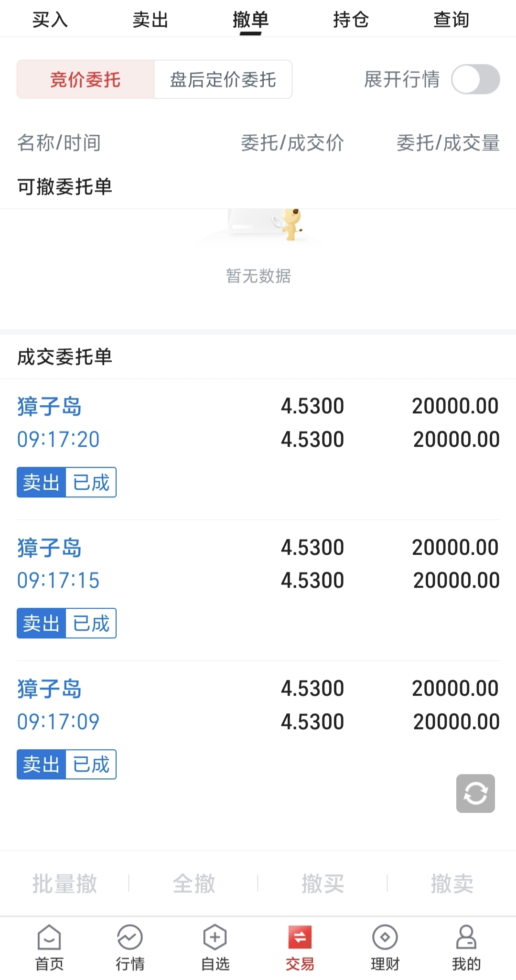Switch to the 查询 tab
Viewport: 516px width, 980px height.
(x=451, y=20)
